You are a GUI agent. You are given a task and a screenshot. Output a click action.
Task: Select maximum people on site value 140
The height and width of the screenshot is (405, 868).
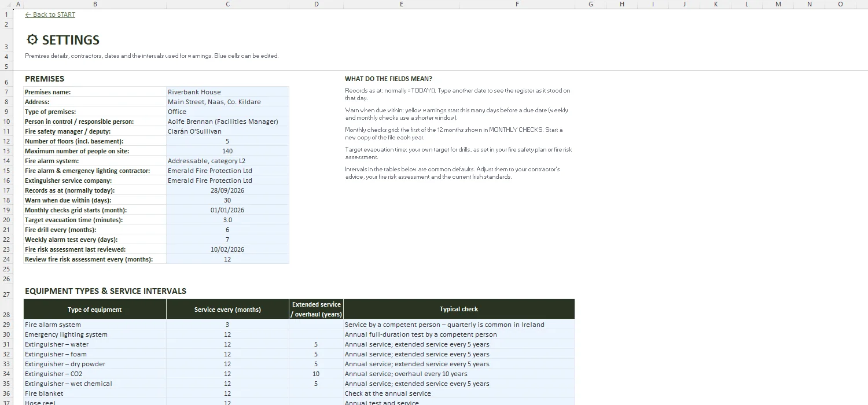pos(227,151)
